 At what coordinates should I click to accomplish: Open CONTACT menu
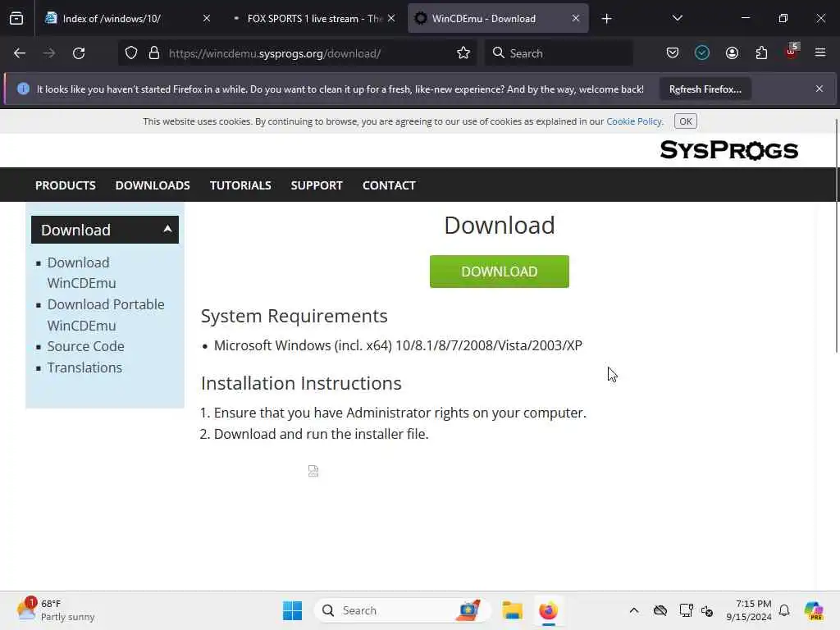pos(389,185)
